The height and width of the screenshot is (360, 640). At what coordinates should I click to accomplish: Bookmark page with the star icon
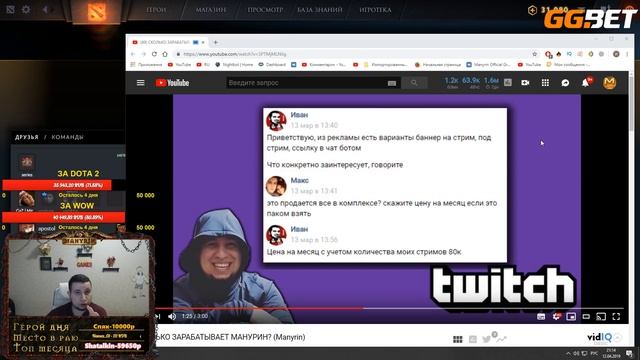point(535,54)
